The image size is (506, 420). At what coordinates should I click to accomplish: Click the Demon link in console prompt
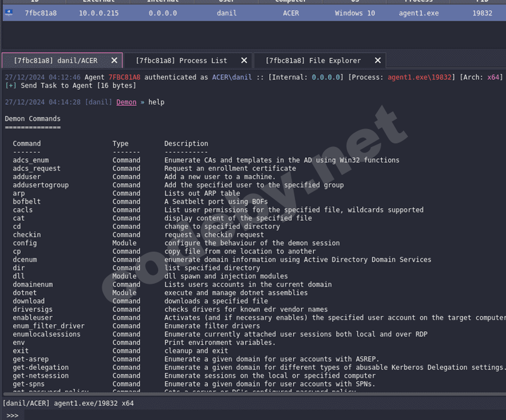(126, 102)
